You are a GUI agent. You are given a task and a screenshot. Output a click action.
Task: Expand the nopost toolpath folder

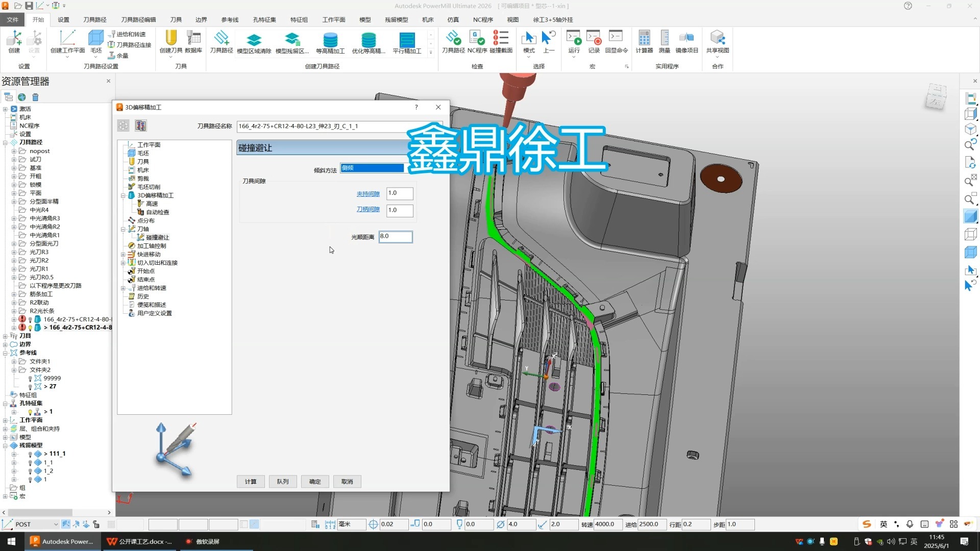(x=14, y=151)
